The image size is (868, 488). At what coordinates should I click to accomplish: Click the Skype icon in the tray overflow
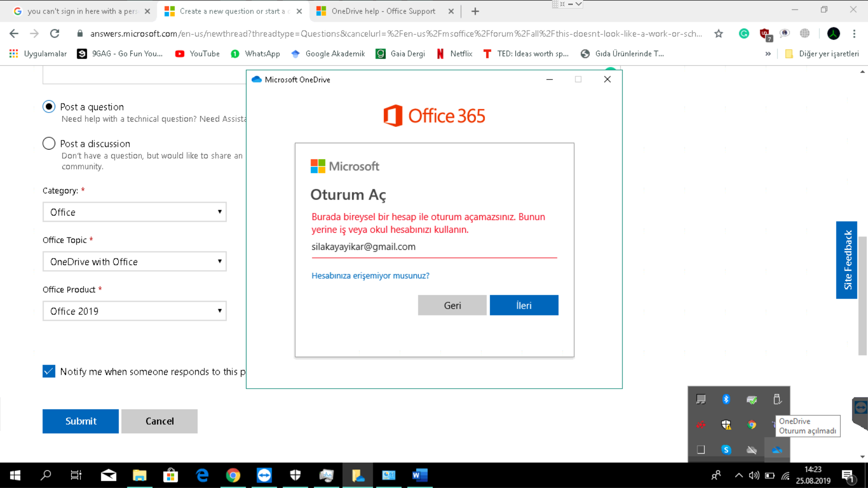pos(726,450)
